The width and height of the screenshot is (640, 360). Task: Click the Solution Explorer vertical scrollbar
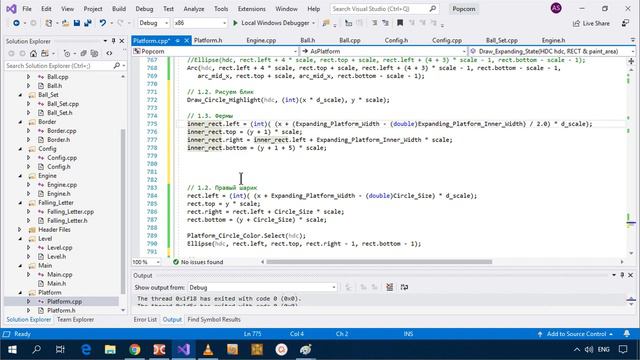pyautogui.click(x=123, y=211)
